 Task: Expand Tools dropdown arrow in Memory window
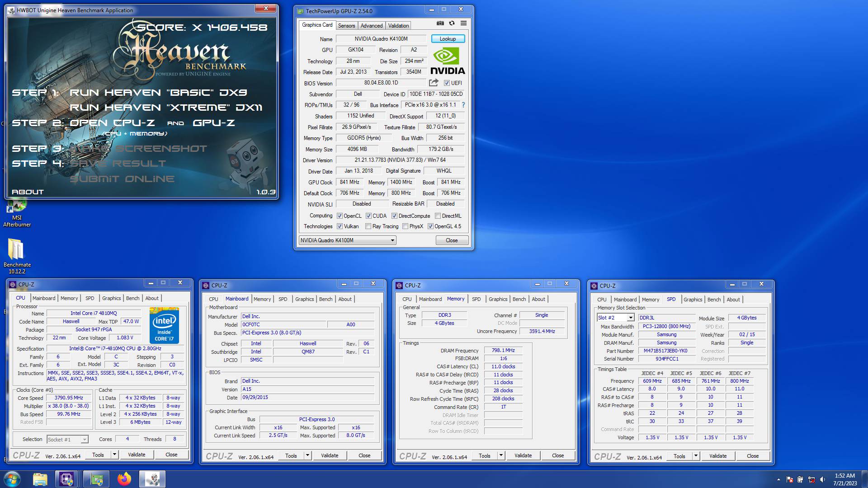pos(501,455)
